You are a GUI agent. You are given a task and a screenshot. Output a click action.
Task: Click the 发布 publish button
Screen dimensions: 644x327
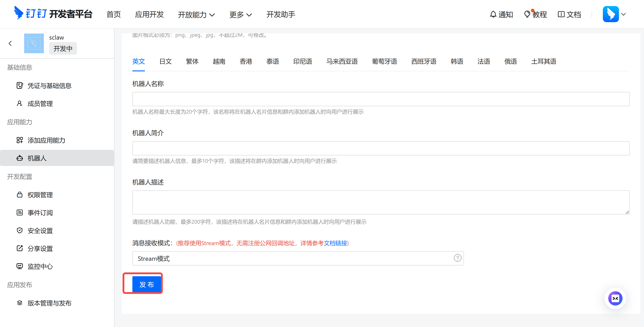146,284
